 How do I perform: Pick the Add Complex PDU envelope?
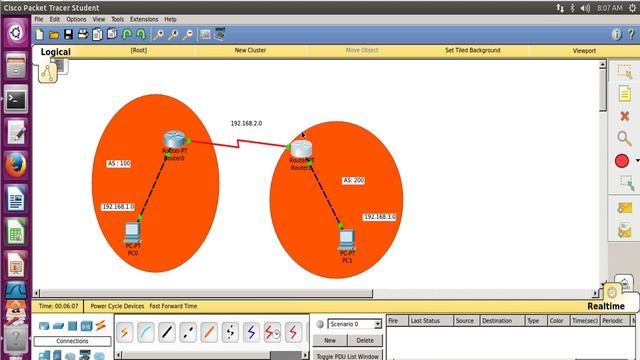click(x=624, y=231)
